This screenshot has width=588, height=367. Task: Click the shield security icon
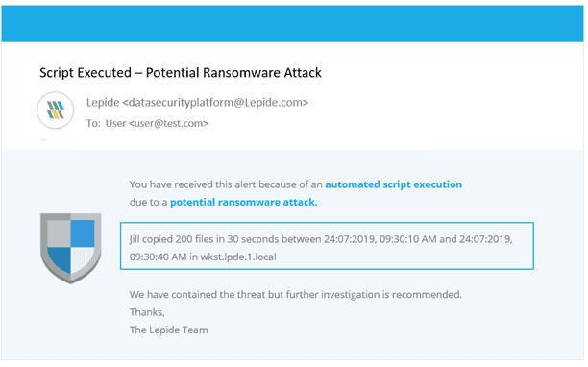point(70,248)
